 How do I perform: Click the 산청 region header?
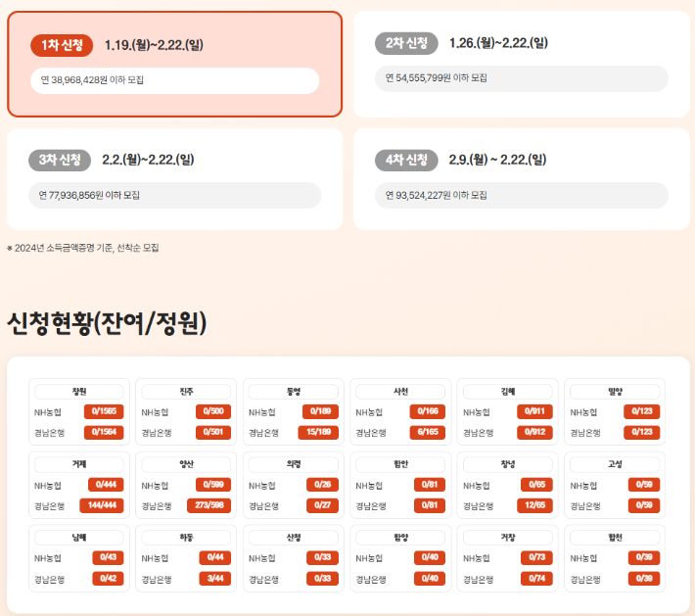pos(294,538)
